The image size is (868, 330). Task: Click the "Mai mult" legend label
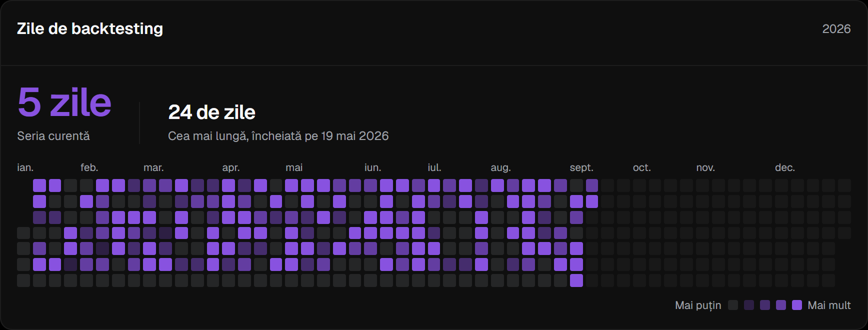coord(829,305)
